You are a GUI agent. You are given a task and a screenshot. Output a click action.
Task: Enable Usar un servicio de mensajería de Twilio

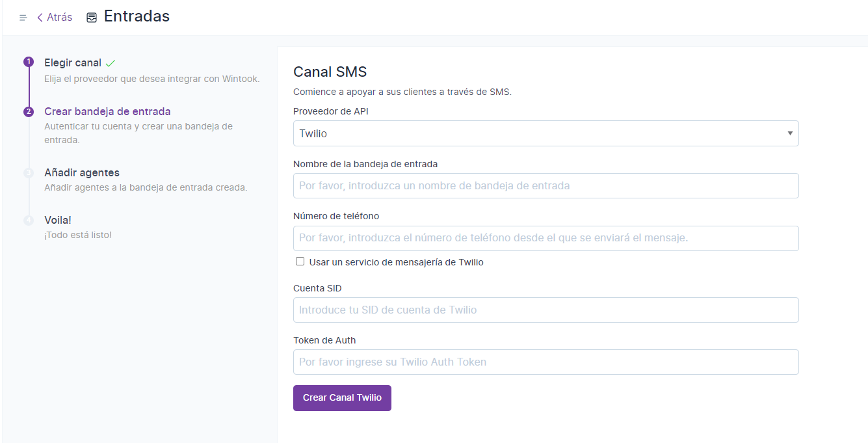[300, 262]
